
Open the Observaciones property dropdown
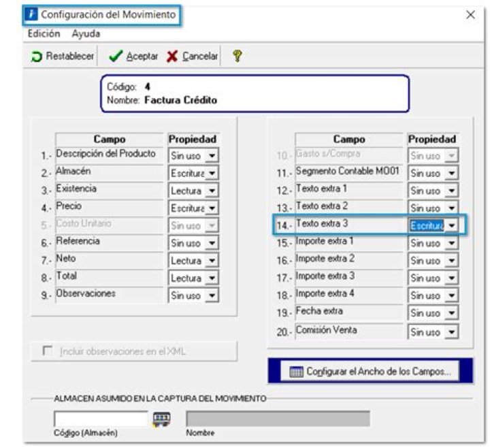(213, 295)
